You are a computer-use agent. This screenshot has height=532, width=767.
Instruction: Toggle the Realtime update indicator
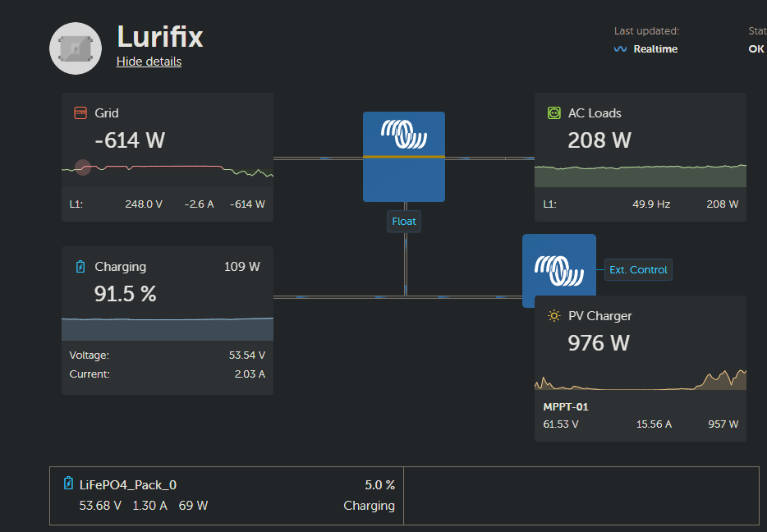(645, 48)
